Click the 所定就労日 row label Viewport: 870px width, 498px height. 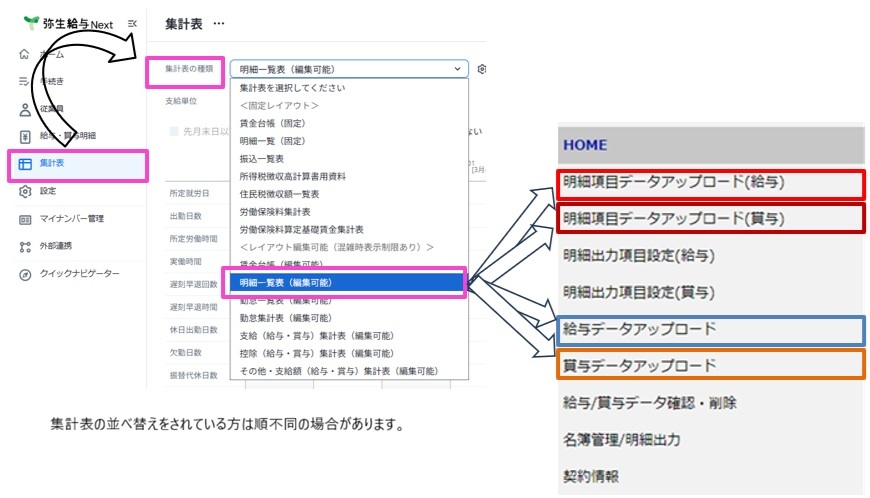189,193
